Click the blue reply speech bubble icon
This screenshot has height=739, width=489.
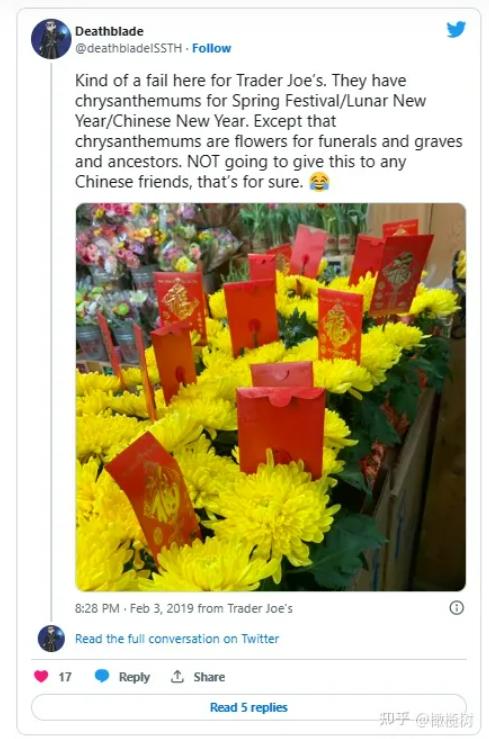(x=102, y=676)
